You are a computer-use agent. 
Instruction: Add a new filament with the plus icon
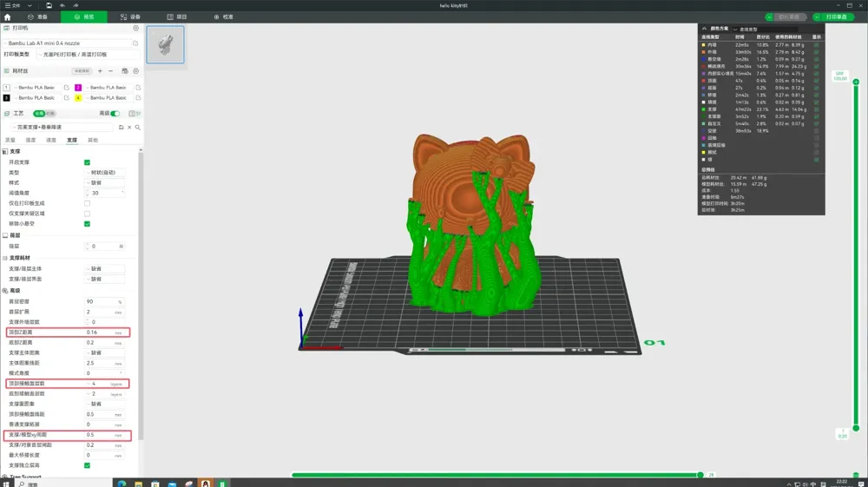[x=100, y=71]
